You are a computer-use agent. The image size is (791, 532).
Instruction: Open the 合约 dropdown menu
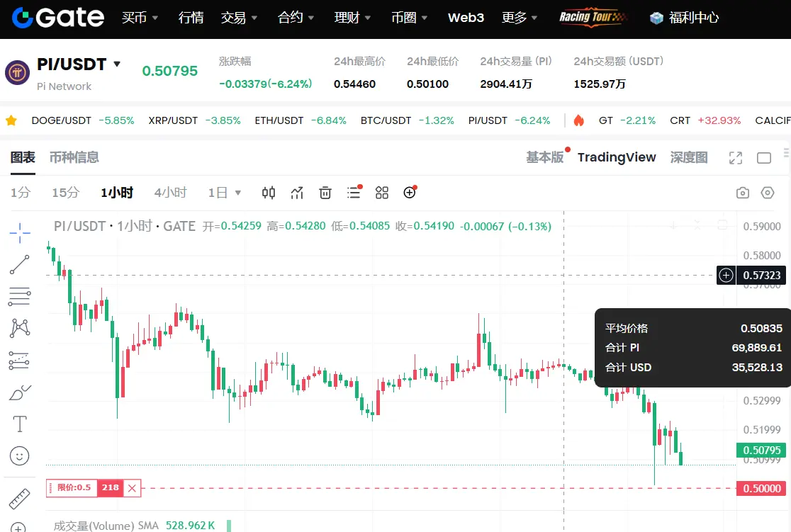tap(296, 18)
